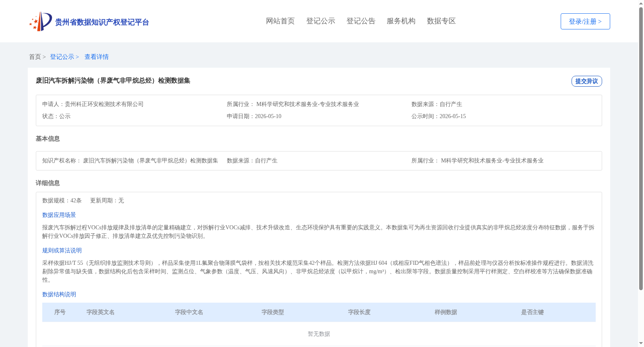Image resolution: width=644 pixels, height=347 pixels.
Task: Click 数据应用场景 heading
Action: coord(59,215)
